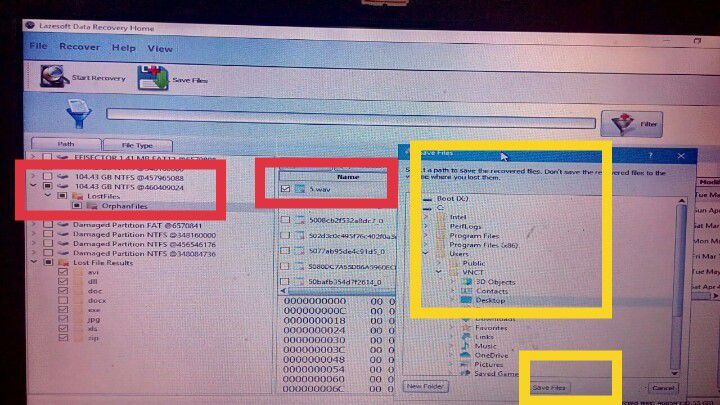The image size is (720, 405).
Task: Toggle checkbox for 5.wav file
Action: point(286,188)
